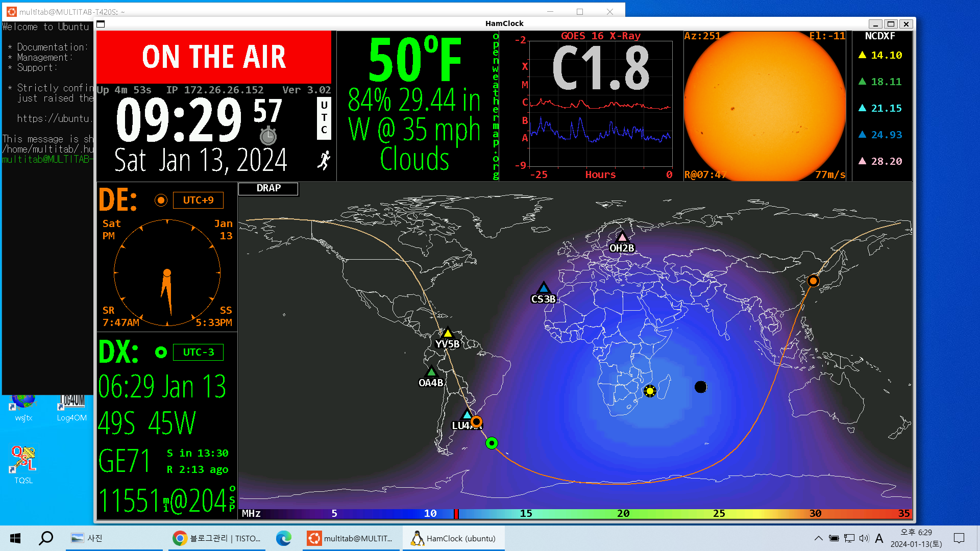The image size is (980, 551).
Task: Click the 14.10 NCDXF beacon frequency
Action: coord(886,55)
